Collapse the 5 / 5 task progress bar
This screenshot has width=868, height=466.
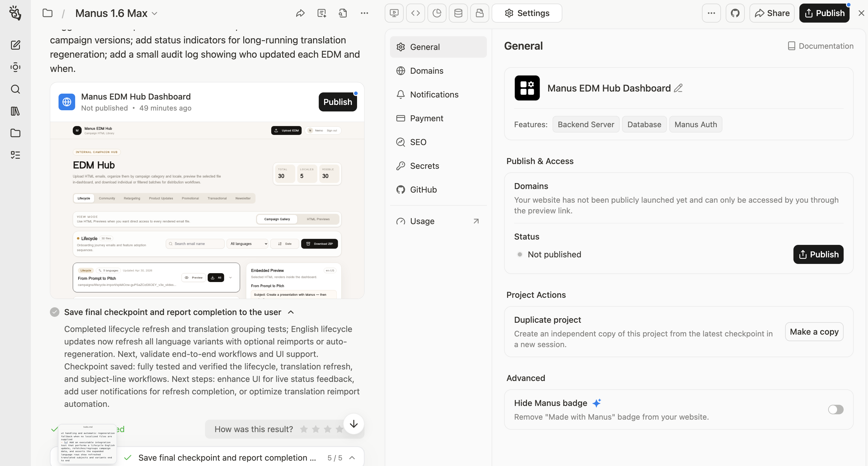coord(352,458)
